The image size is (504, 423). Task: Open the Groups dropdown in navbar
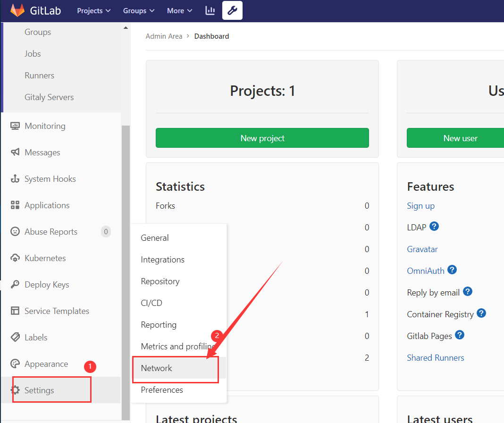[139, 10]
